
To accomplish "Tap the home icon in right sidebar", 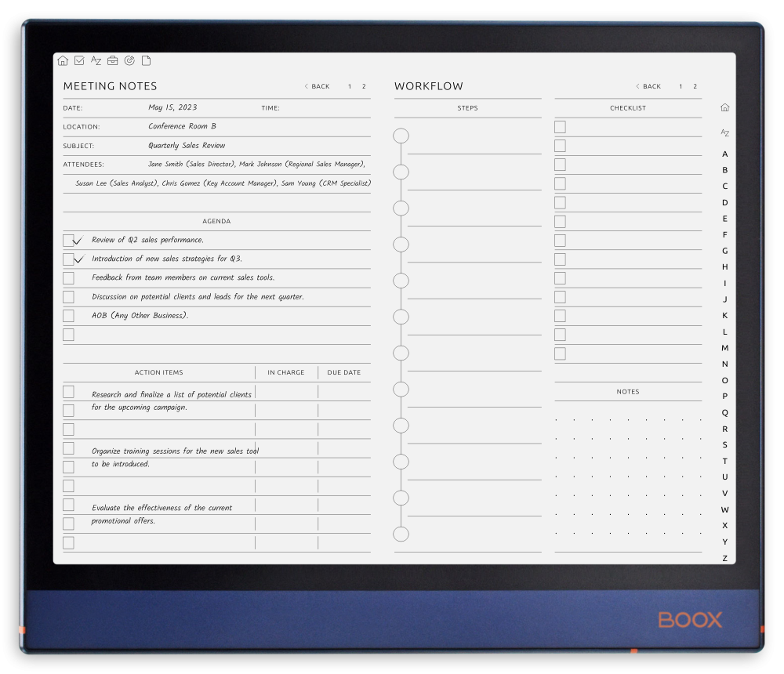I will point(724,107).
